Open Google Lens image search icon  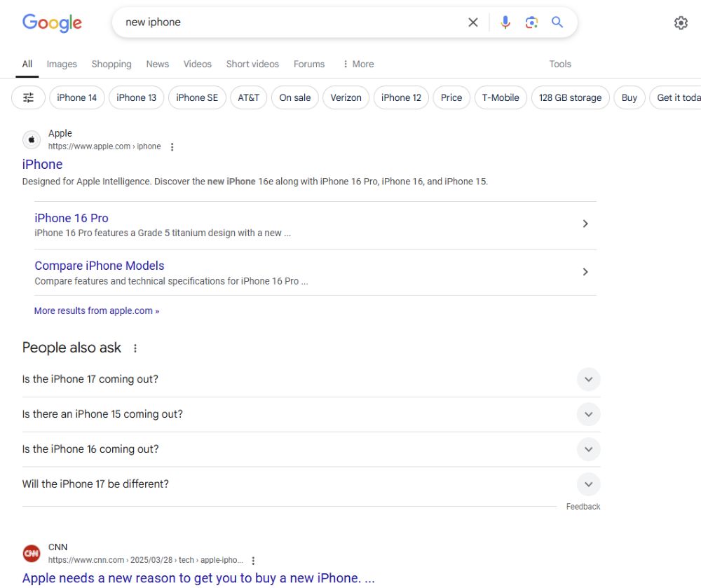point(531,22)
